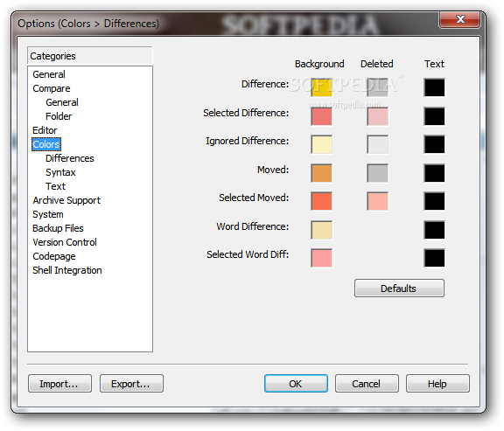This screenshot has width=504, height=431.
Task: Open the Shell Integration category
Action: coord(67,270)
